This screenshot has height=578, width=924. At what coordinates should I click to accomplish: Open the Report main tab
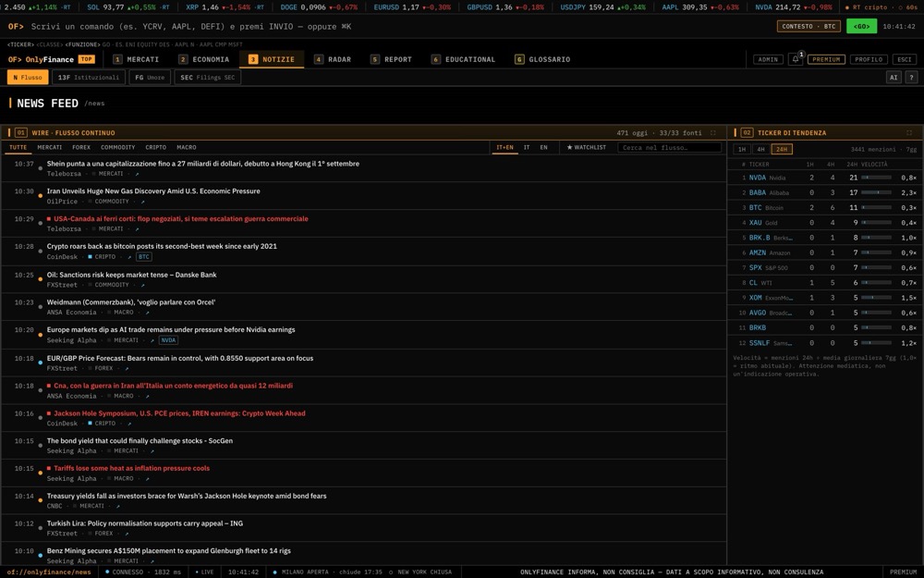pos(391,59)
